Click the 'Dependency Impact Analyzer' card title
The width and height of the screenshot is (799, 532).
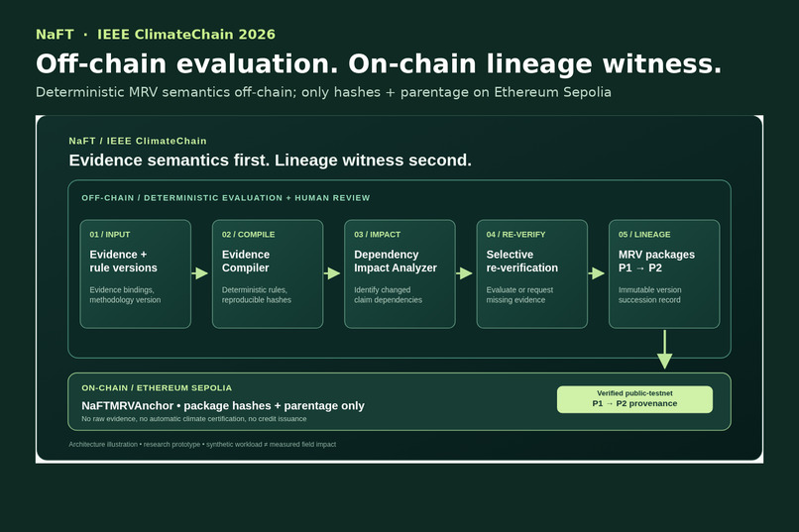[396, 262]
